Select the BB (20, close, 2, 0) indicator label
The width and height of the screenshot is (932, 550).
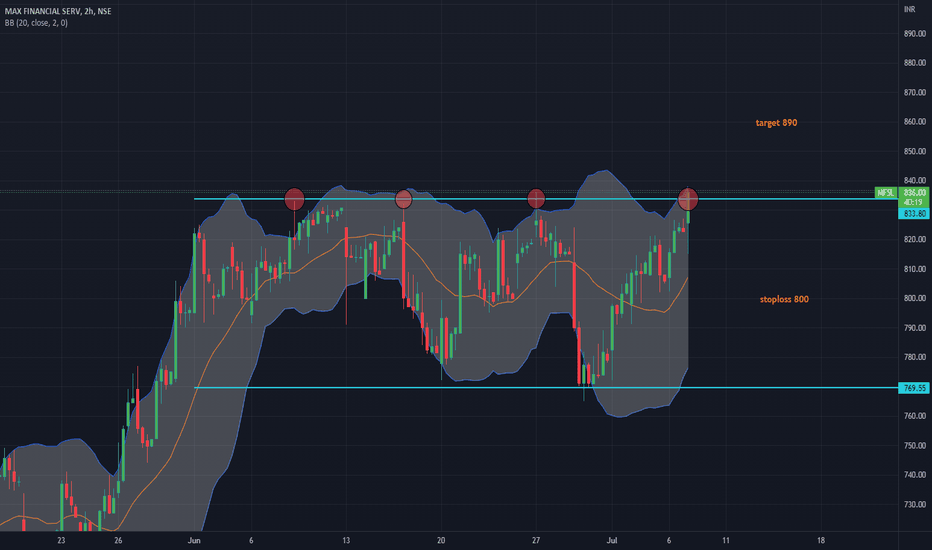pos(36,23)
